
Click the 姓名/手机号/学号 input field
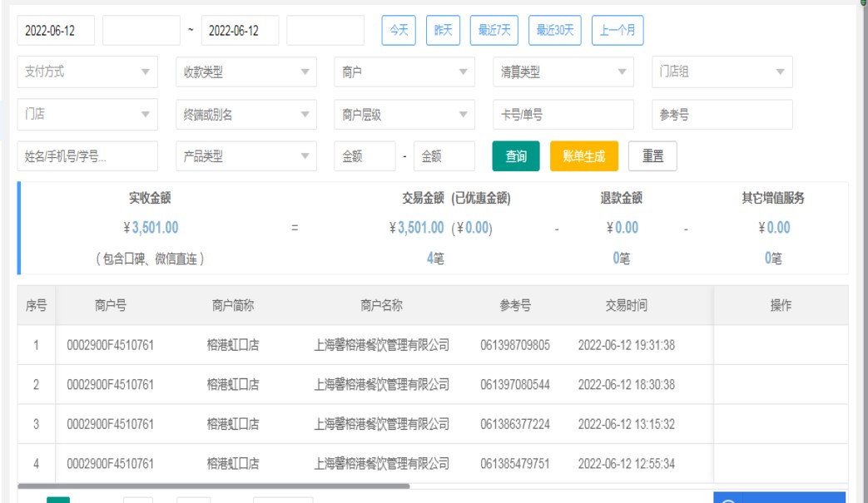(x=87, y=156)
